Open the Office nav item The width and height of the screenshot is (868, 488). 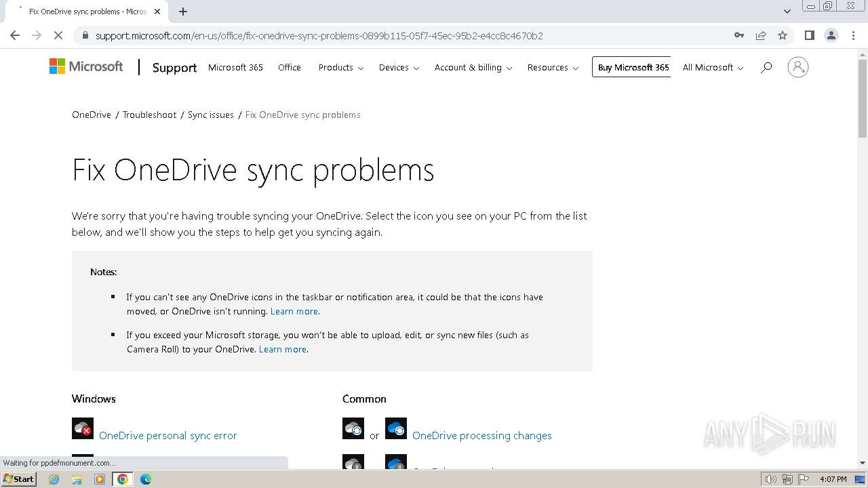coord(290,67)
